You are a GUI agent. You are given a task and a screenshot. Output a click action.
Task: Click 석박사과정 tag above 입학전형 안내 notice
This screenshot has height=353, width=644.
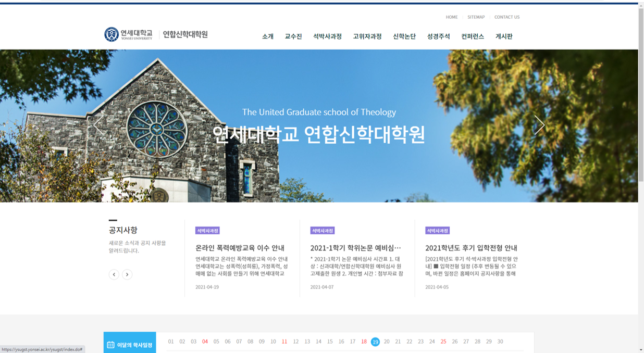tap(437, 231)
